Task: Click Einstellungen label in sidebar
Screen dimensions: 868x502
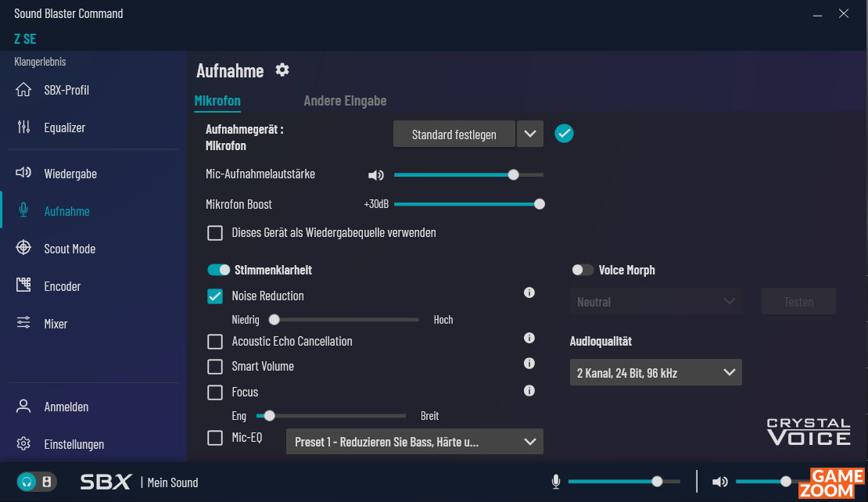Action: [74, 444]
